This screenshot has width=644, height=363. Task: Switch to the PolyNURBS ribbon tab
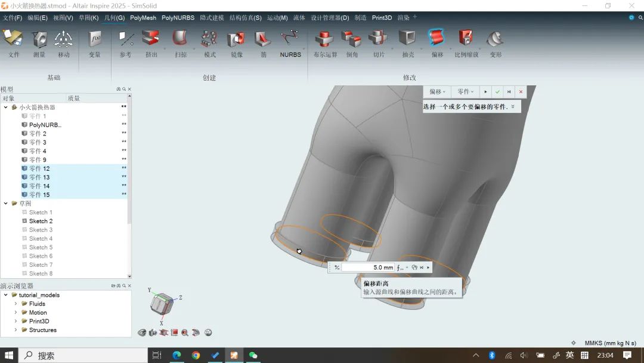click(x=178, y=18)
